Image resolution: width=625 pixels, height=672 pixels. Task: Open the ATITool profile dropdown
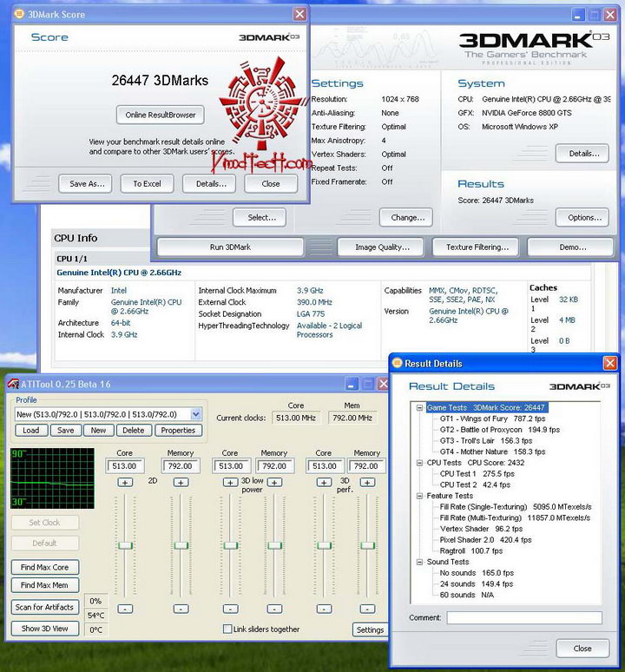pos(196,414)
